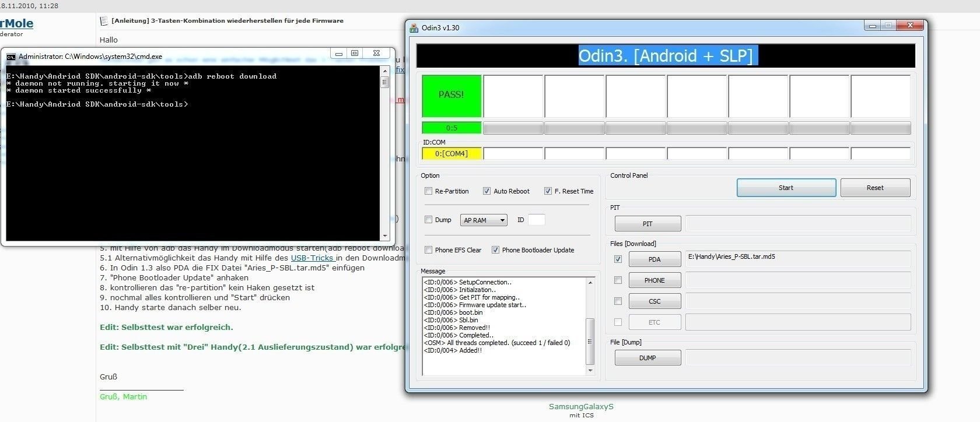The height and width of the screenshot is (422, 980).
Task: Click the green PASS! status box
Action: [452, 96]
